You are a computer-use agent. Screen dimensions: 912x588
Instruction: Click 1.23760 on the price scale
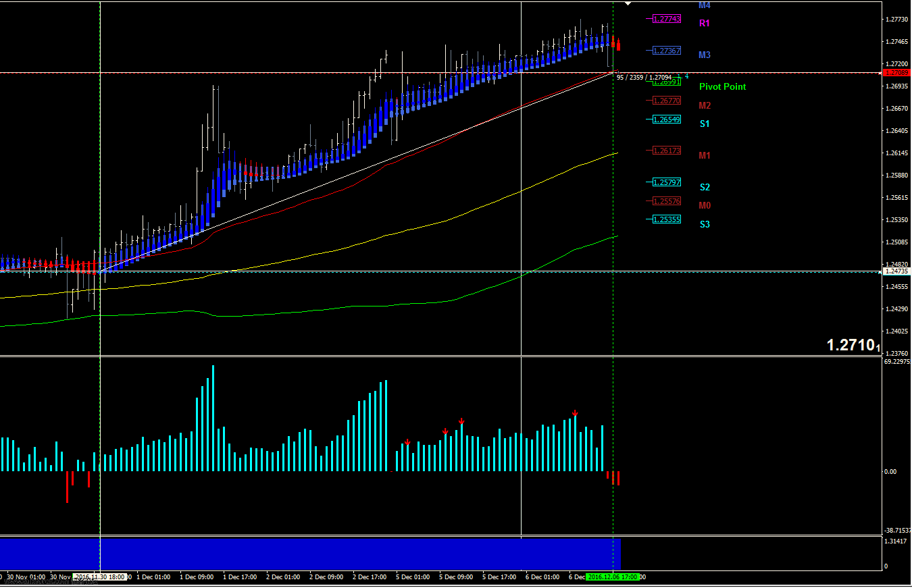pyautogui.click(x=896, y=354)
